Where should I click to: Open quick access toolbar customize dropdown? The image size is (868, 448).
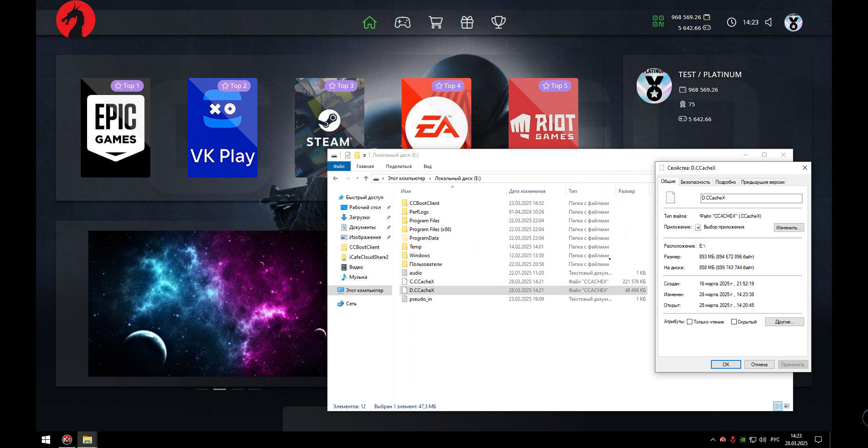pos(364,156)
